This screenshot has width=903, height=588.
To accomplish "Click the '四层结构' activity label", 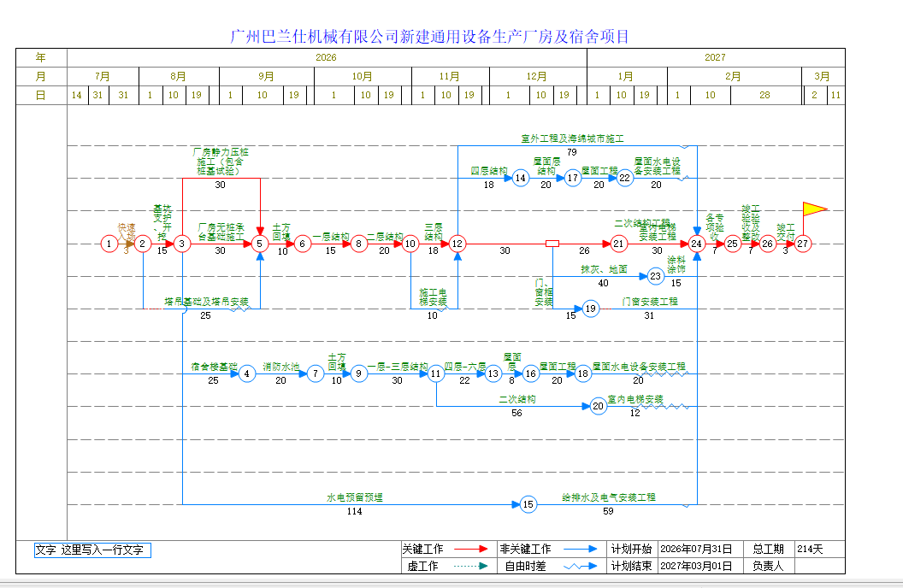I will 489,171.
